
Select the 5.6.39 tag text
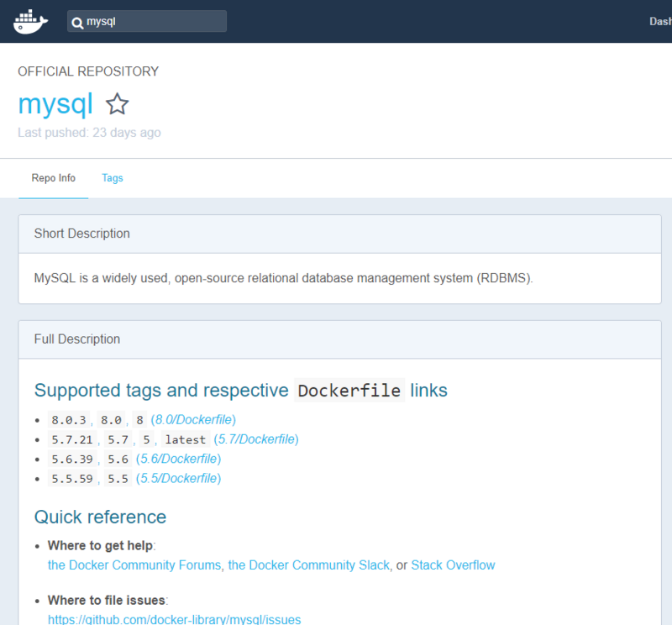pyautogui.click(x=72, y=460)
